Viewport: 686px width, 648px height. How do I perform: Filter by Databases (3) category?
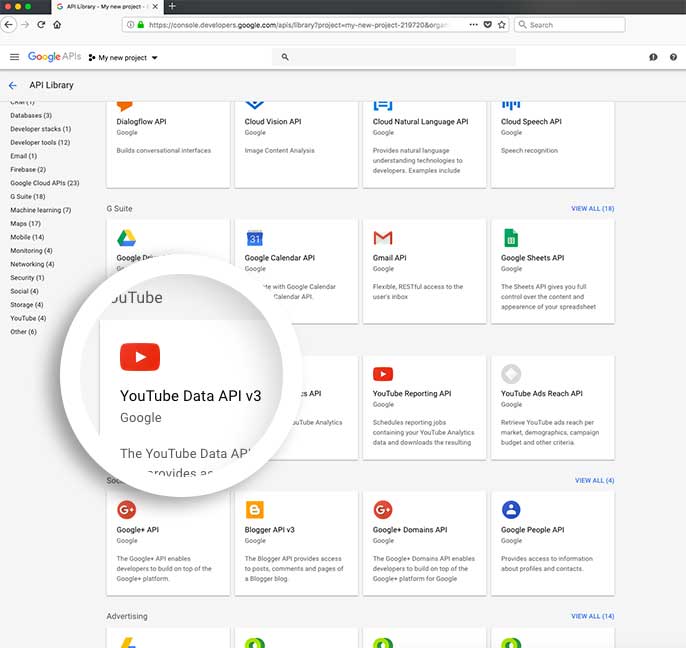(x=31, y=116)
